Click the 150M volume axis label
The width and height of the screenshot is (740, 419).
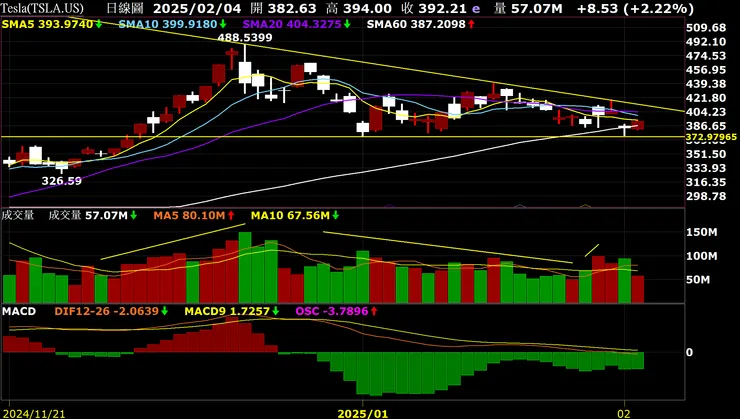pos(701,232)
